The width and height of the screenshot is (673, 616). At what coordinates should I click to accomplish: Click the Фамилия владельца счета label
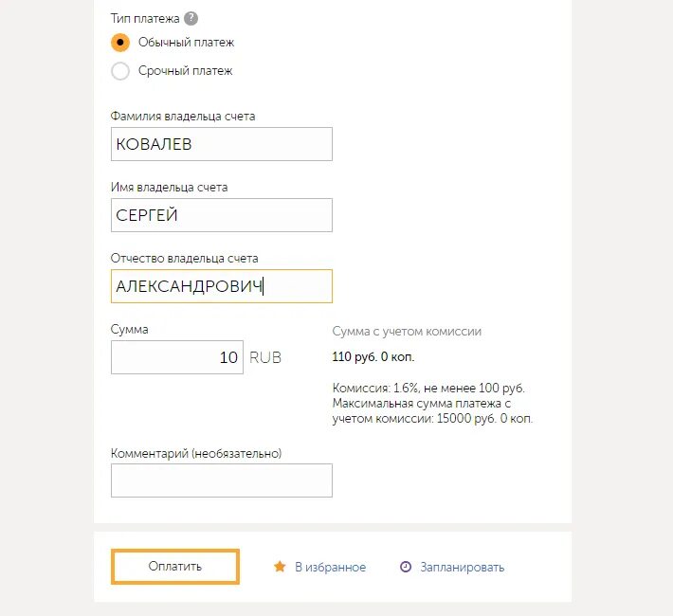point(183,117)
